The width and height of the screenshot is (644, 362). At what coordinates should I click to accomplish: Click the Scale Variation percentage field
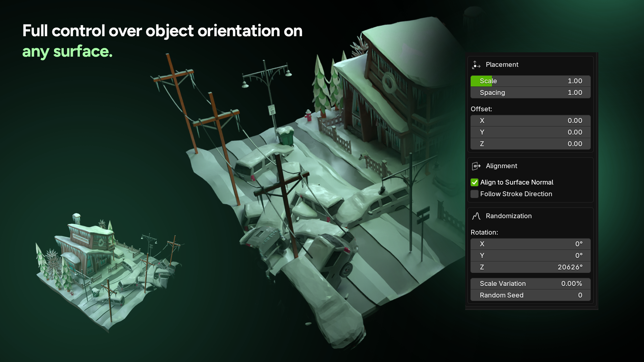530,284
